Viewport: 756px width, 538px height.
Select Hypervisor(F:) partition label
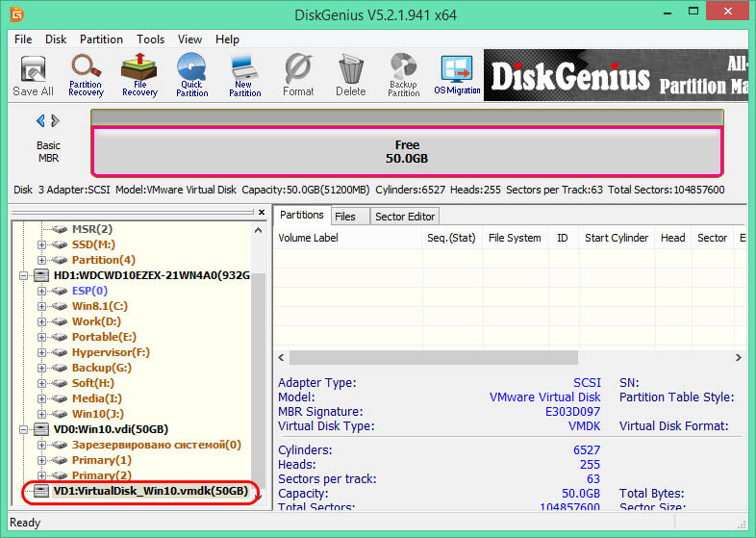[111, 352]
